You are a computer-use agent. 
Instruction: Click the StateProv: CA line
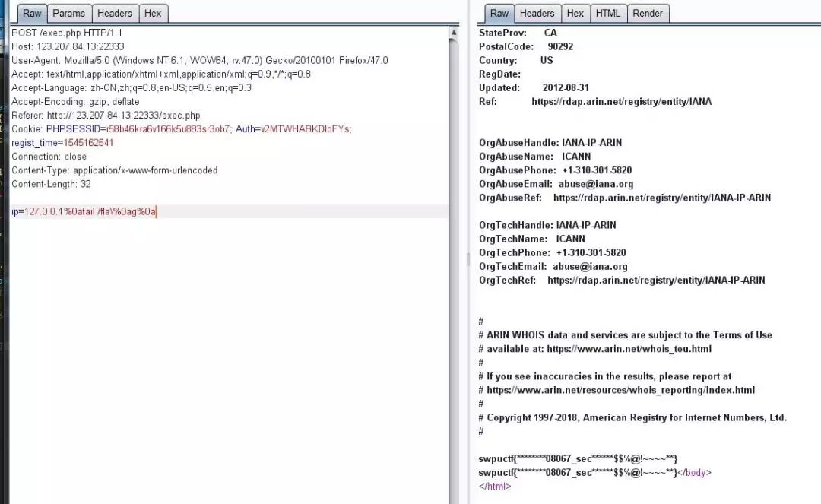tap(518, 33)
